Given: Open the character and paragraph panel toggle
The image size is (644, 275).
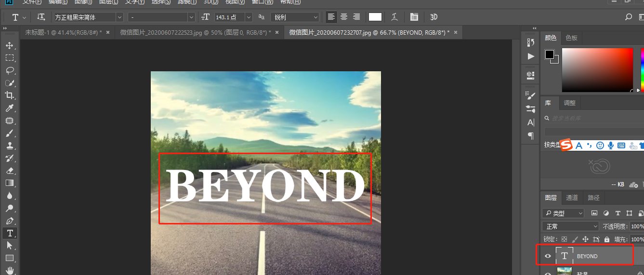Looking at the screenshot, I should 414,17.
